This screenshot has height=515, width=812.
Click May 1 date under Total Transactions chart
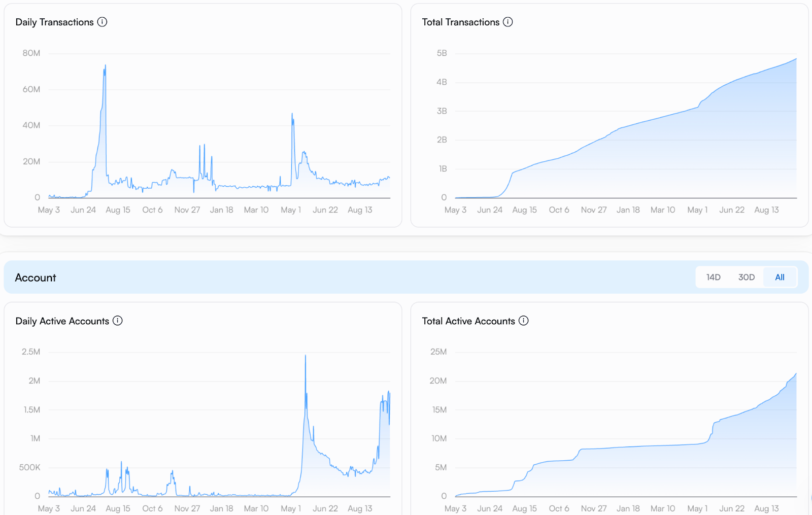tap(697, 210)
